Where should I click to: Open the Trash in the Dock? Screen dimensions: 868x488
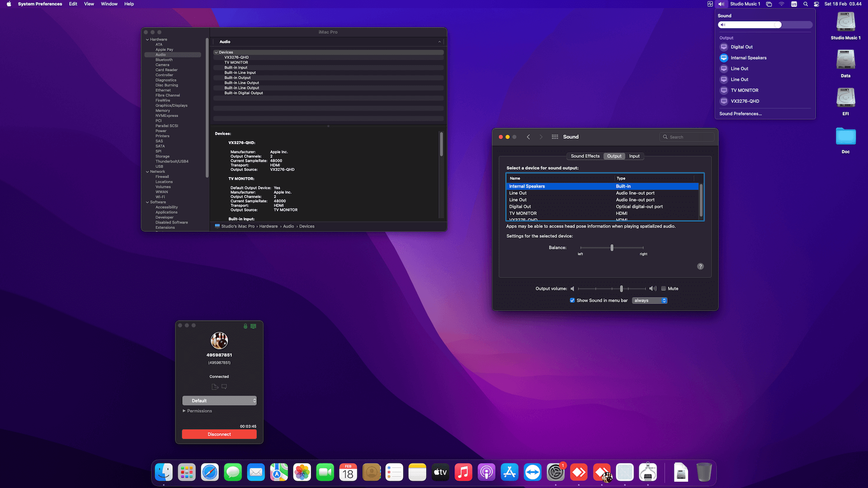coord(704,473)
